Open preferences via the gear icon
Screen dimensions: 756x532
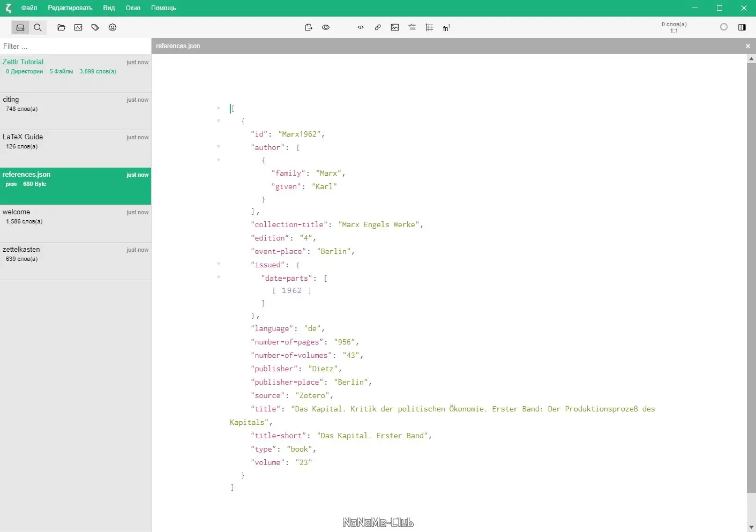pyautogui.click(x=113, y=27)
